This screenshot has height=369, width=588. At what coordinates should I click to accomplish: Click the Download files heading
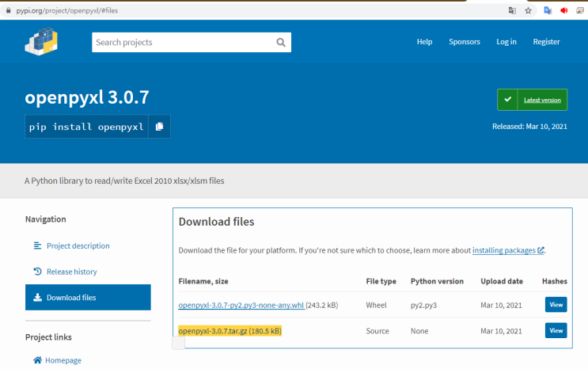click(x=216, y=222)
